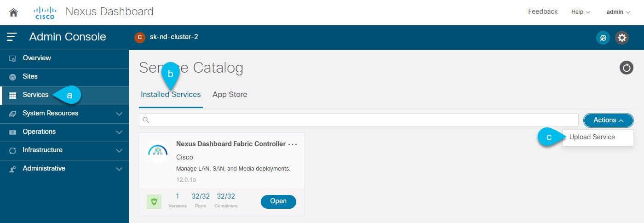Click the teal circular help-center icon
Viewport: 644px width, 223px height.
(603, 38)
